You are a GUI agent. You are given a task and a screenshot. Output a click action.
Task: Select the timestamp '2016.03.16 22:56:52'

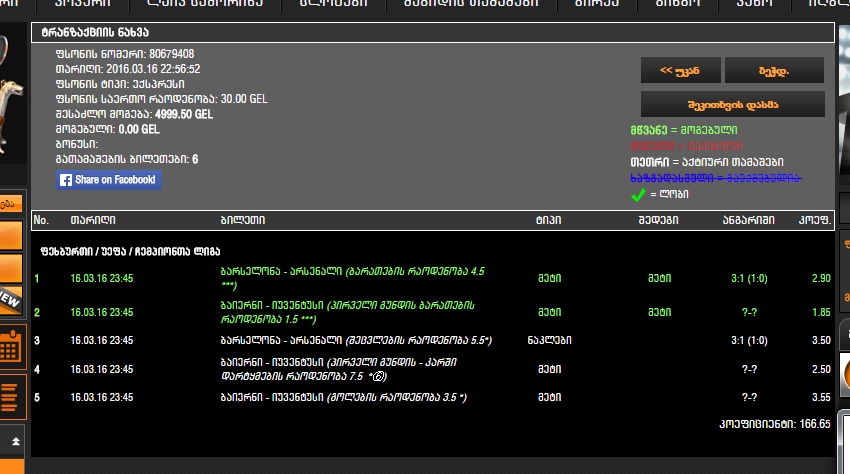[x=153, y=69]
